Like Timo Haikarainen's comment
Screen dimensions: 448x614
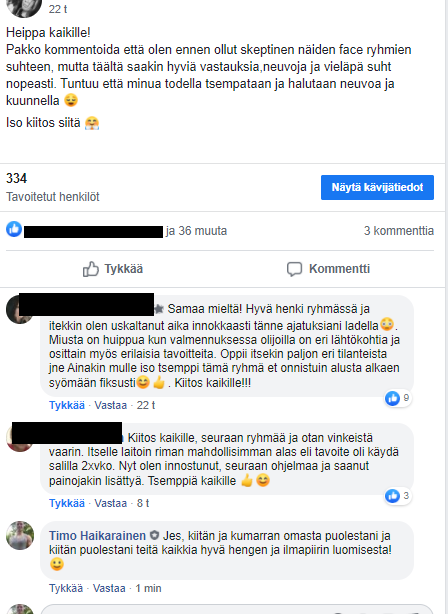[66, 588]
